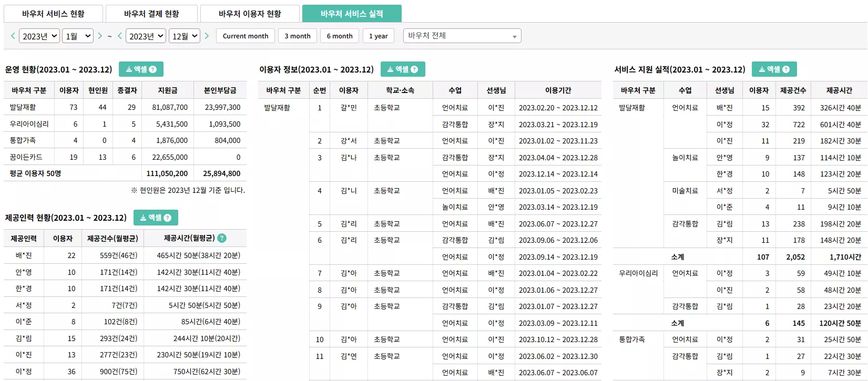868x381 pixels.
Task: Choose the 1 year range button
Action: (378, 36)
